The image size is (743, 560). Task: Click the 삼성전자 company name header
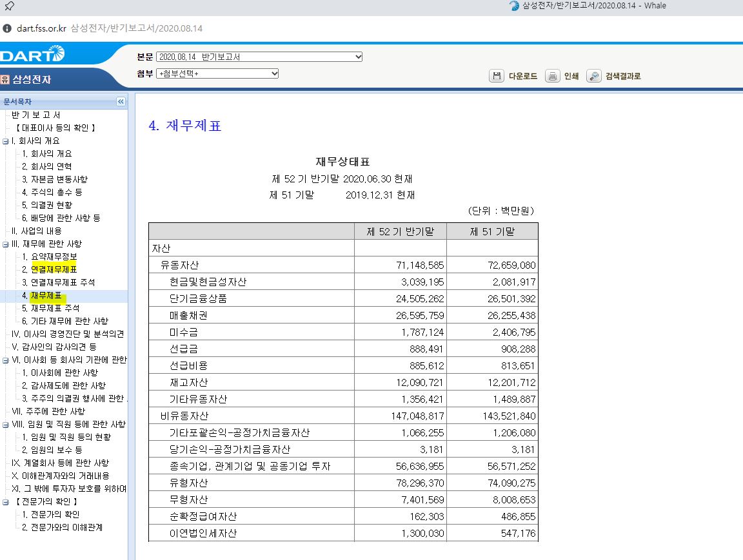point(32,79)
